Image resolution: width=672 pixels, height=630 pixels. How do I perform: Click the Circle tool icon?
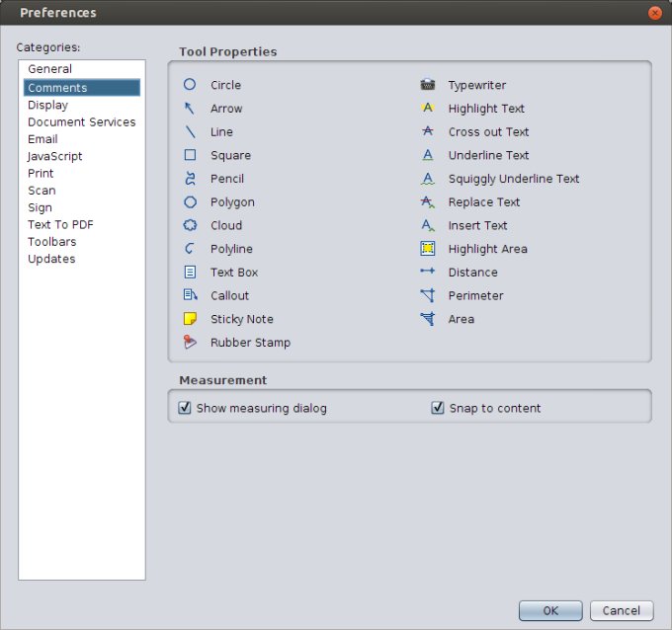pos(190,84)
